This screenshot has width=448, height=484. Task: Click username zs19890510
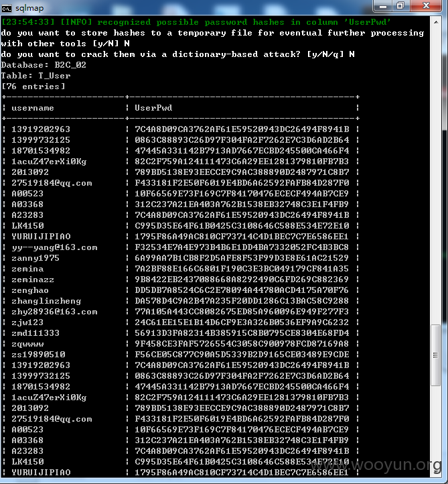[38, 355]
